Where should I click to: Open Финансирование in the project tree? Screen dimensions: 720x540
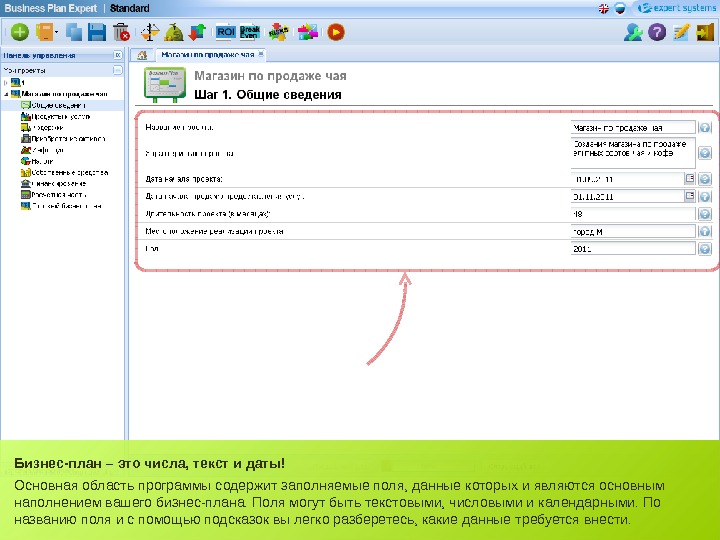[x=54, y=184]
